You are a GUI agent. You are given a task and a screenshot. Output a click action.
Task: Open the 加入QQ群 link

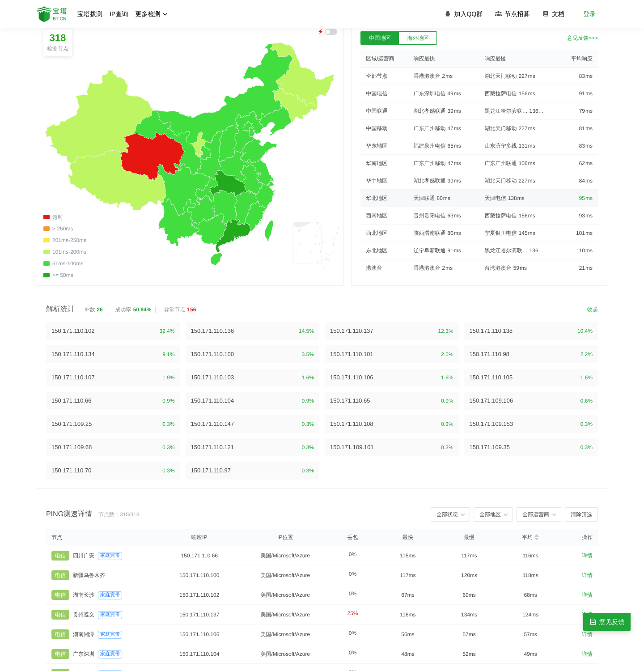tap(468, 14)
